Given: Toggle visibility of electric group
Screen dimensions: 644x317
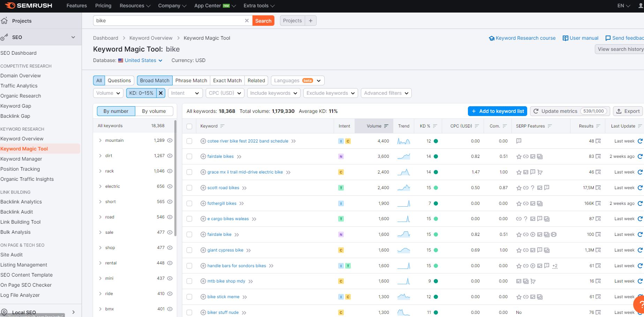Looking at the screenshot, I should click(170, 186).
